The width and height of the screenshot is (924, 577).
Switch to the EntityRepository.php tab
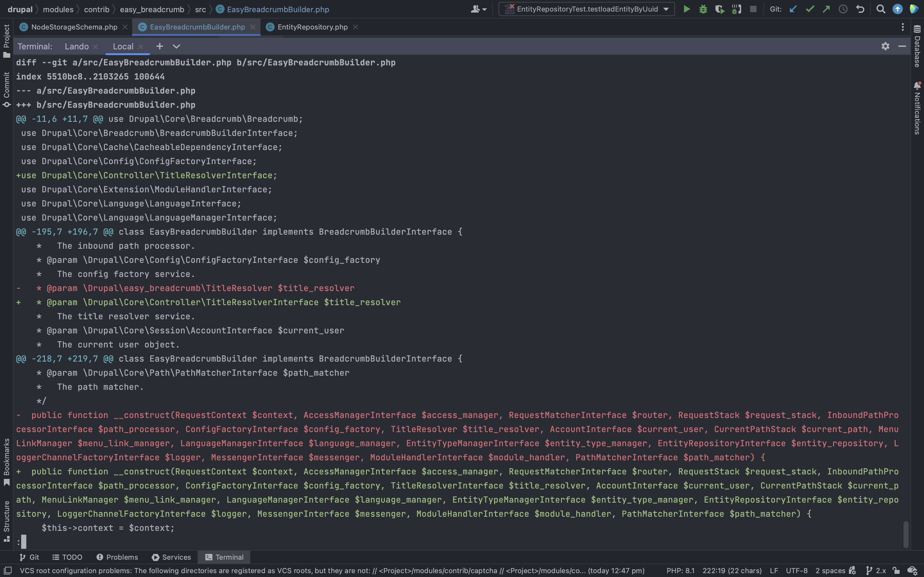click(312, 27)
